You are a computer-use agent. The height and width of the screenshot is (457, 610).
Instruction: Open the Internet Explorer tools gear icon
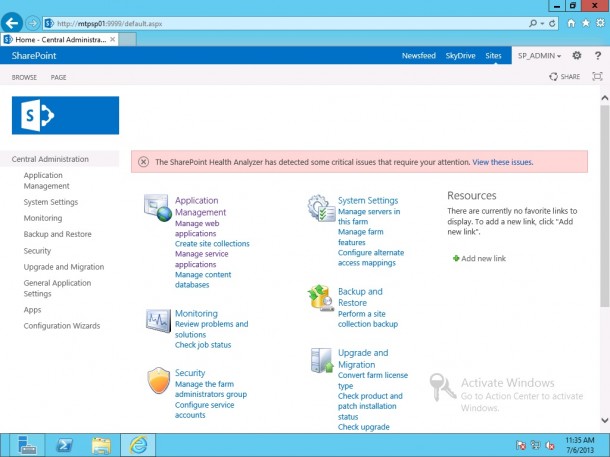[600, 23]
